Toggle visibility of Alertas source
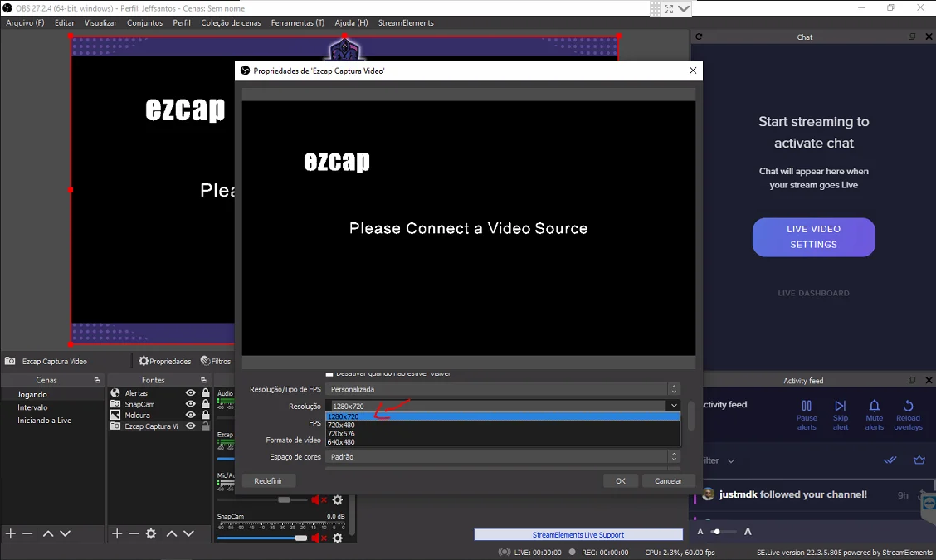This screenshot has height=560, width=936. 190,393
